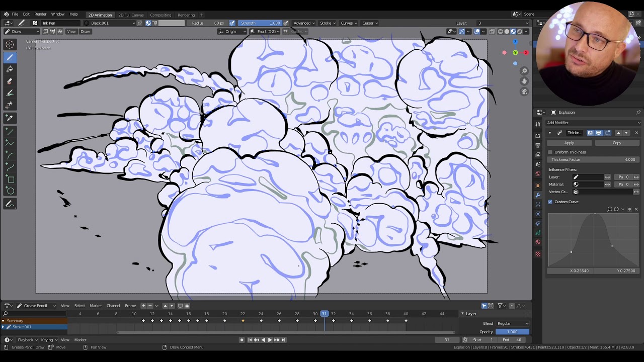Open the Visual Effects tab in properties
This screenshot has height=362, width=644.
tap(538, 204)
